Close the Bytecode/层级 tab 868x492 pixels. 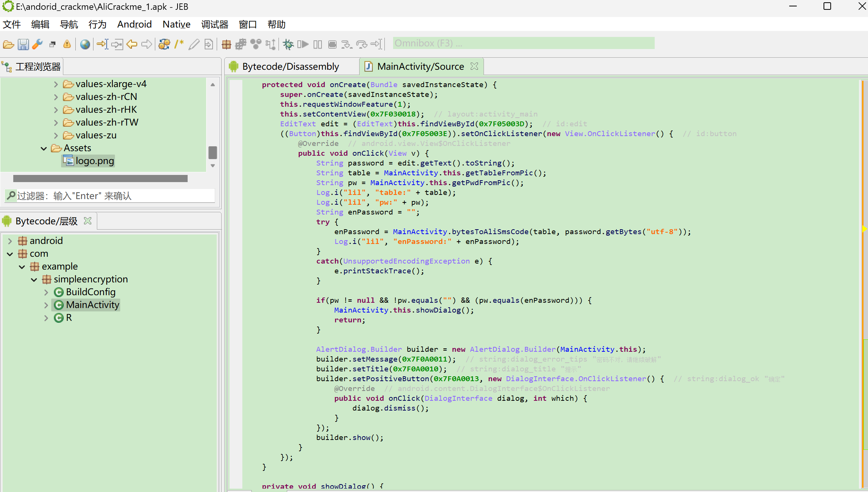coord(88,221)
